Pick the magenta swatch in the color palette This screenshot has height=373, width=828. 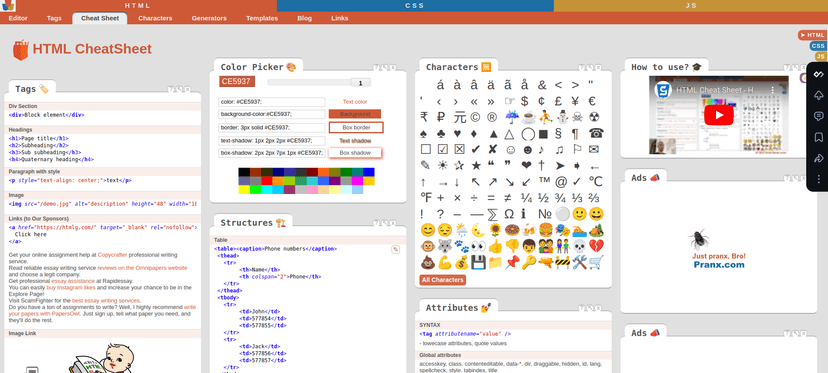coord(357,181)
